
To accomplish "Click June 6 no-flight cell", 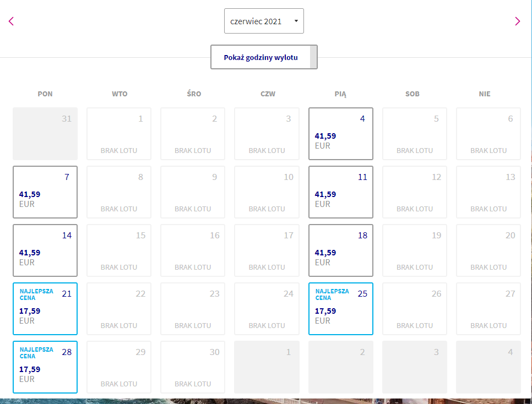I will pos(488,134).
